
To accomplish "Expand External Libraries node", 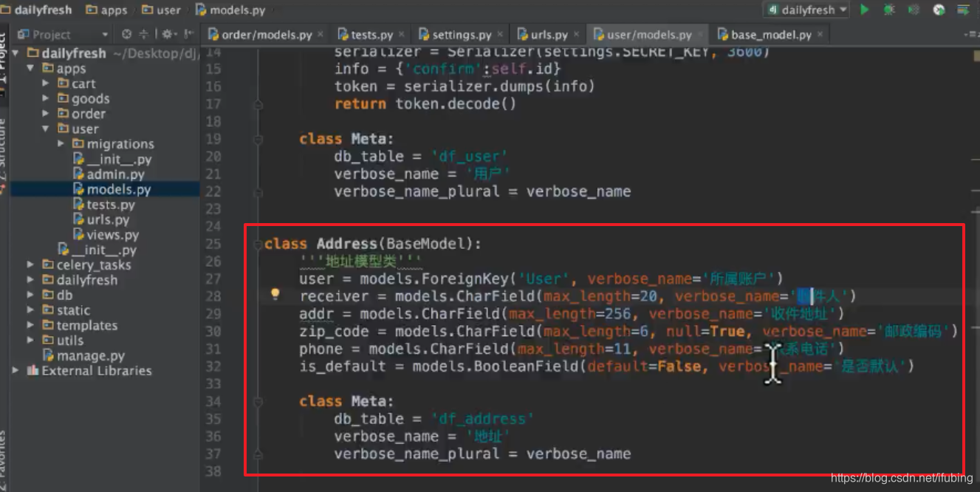I will 16,371.
